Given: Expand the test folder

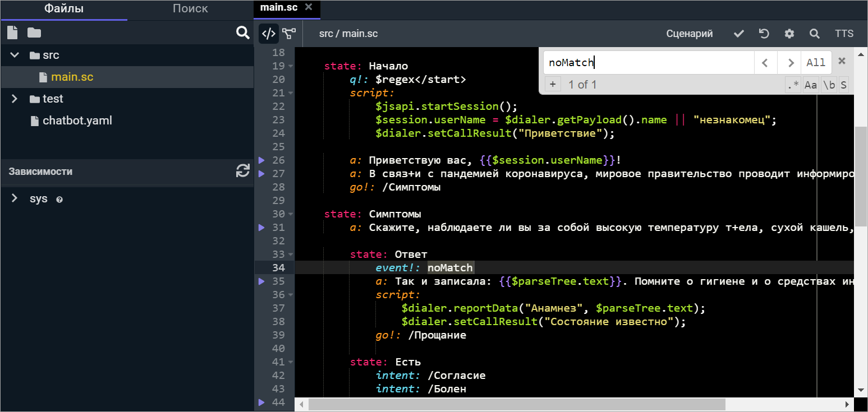Looking at the screenshot, I should (15, 99).
